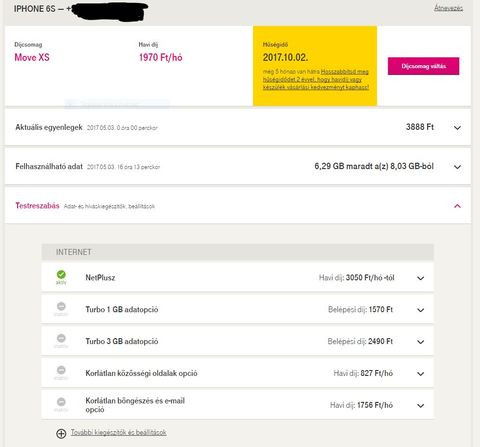Collapse the Testreszabás section
Image resolution: width=480 pixels, height=447 pixels.
tap(457, 206)
